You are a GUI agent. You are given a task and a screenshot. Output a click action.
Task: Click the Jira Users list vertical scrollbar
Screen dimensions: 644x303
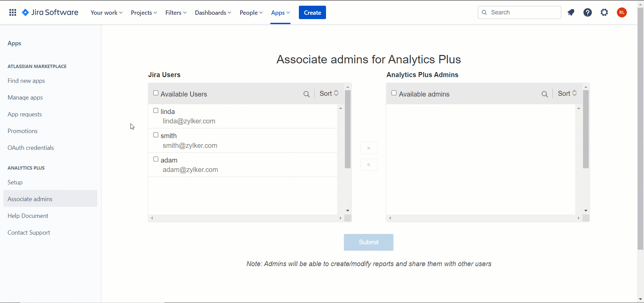coord(347,129)
